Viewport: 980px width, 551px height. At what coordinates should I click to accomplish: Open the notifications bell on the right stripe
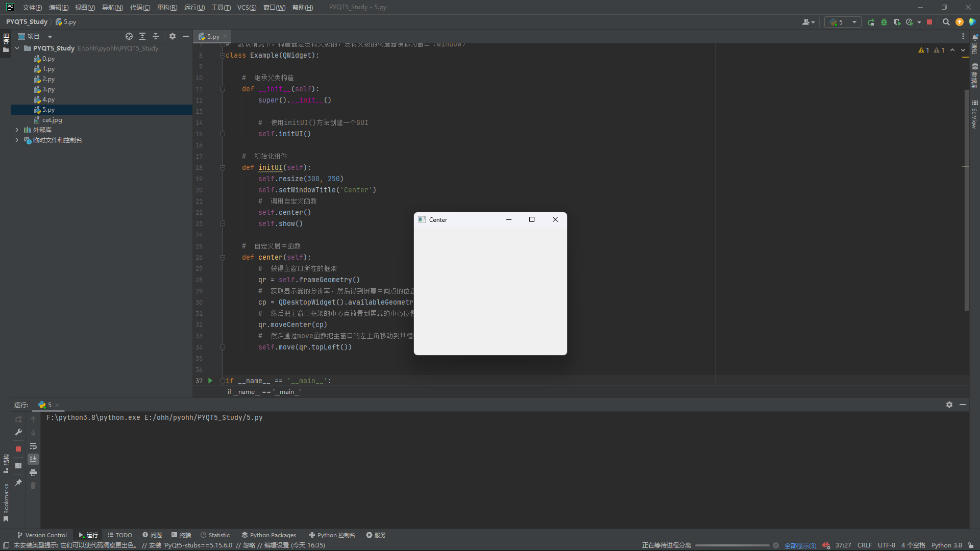(975, 37)
